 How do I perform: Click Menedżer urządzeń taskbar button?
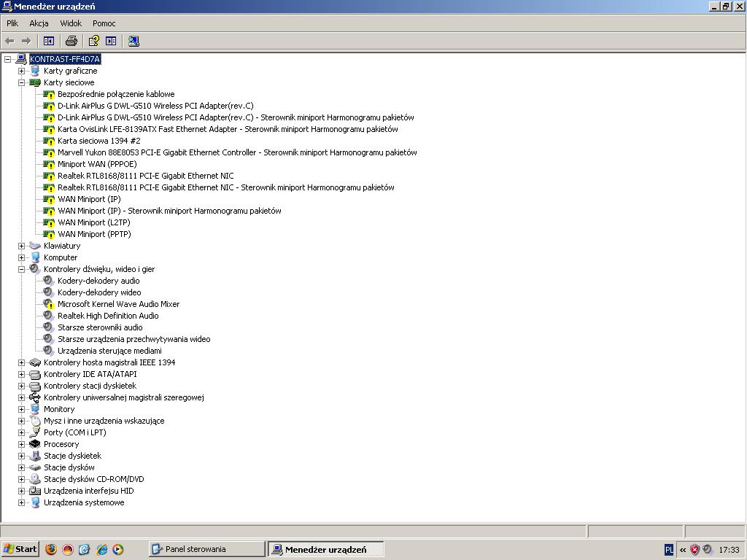click(x=326, y=549)
